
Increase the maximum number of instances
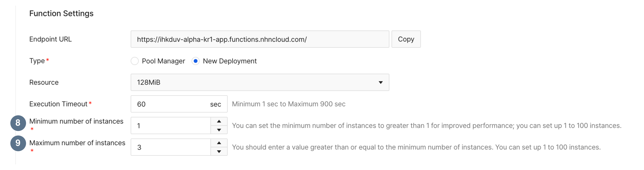tap(219, 143)
